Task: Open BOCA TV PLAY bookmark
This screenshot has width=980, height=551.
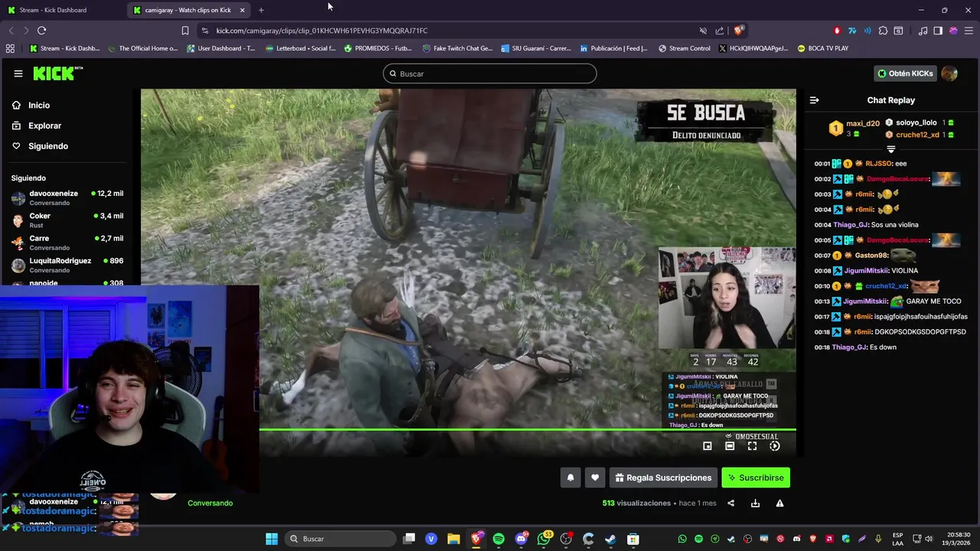Action: click(823, 48)
